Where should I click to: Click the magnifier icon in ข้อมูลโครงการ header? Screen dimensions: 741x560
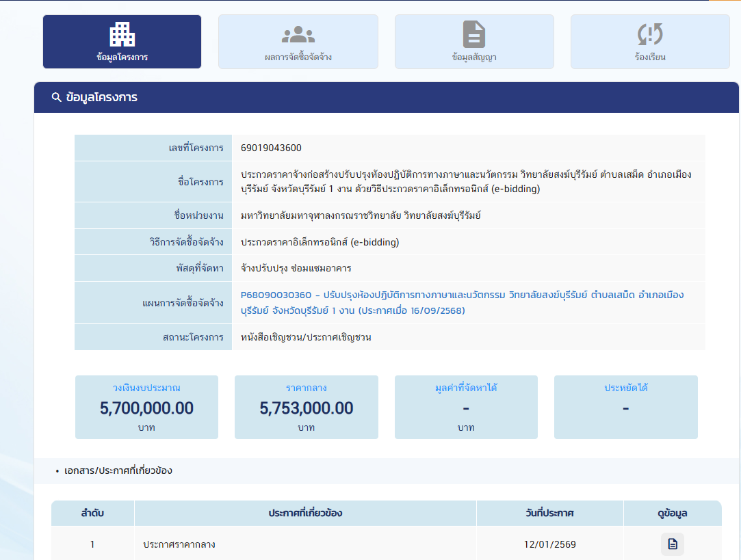coord(57,98)
